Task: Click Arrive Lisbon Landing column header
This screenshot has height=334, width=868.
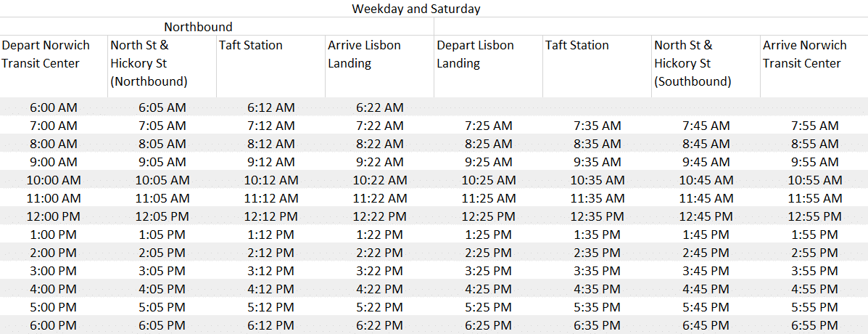Action: pos(380,67)
